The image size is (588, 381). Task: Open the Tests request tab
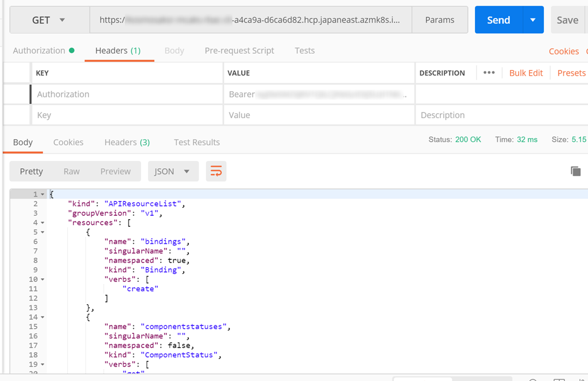pyautogui.click(x=304, y=50)
